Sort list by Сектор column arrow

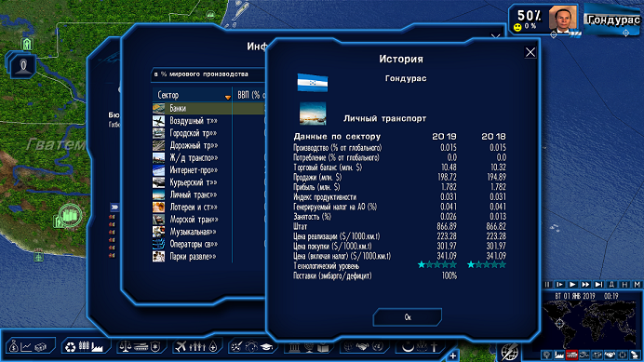pos(227,97)
